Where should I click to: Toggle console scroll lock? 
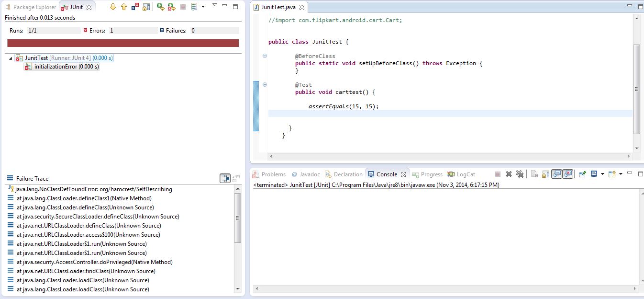click(545, 174)
